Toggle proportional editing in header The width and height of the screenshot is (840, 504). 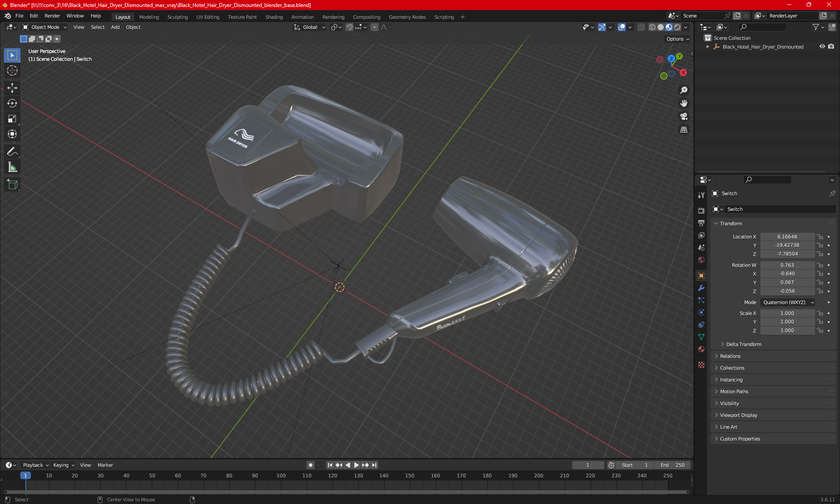coord(374,27)
